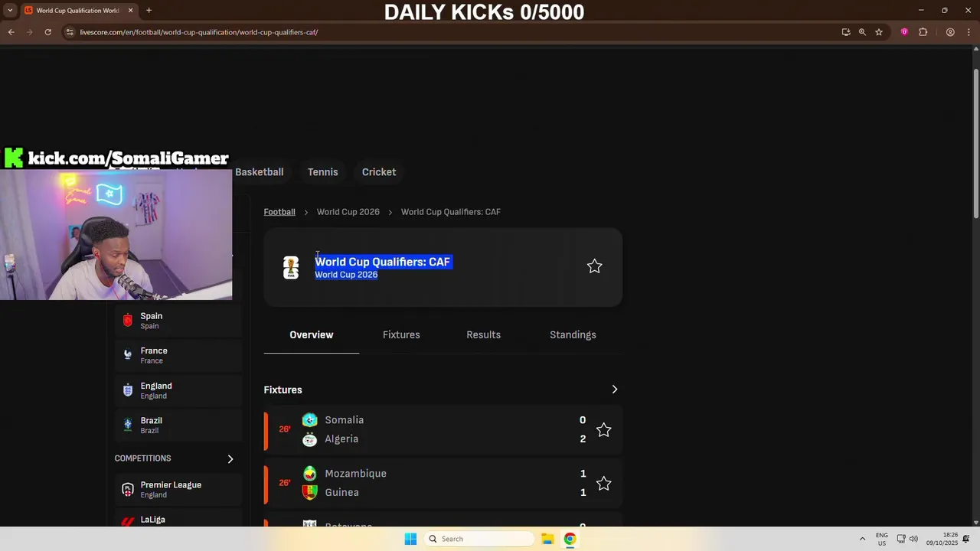The width and height of the screenshot is (980, 551).
Task: Select Cricket in the sports menu
Action: 379,172
